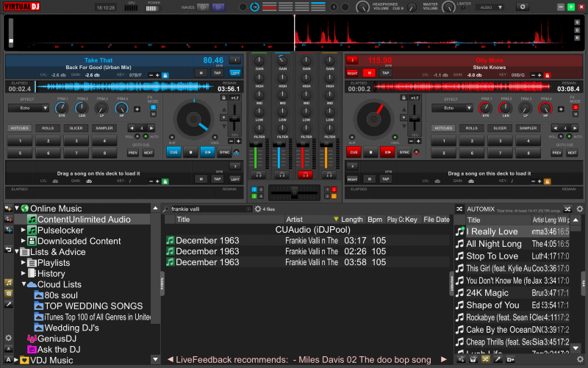Viewport: 588px width, 368px height.
Task: Toggle VINYL mode on the left deck
Action: pos(215,137)
